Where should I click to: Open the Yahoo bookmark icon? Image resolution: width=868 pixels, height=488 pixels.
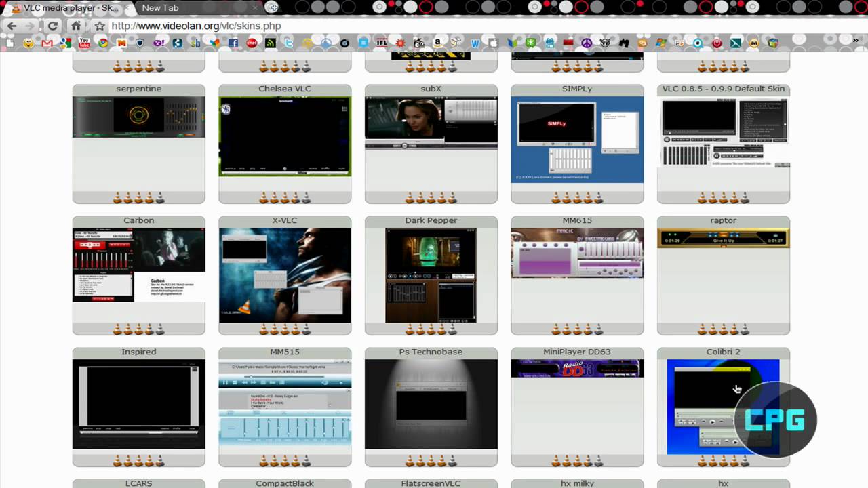159,43
